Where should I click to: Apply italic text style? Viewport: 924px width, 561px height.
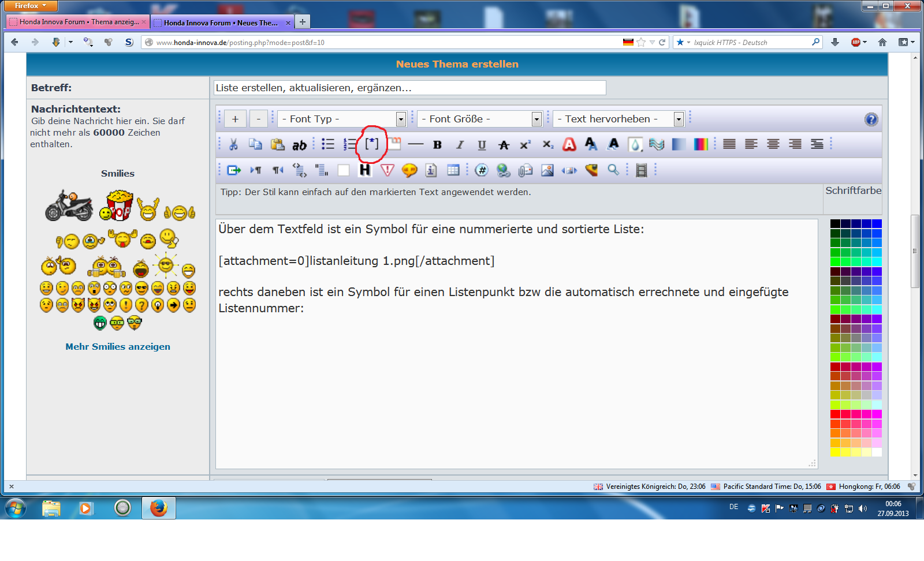(x=460, y=145)
